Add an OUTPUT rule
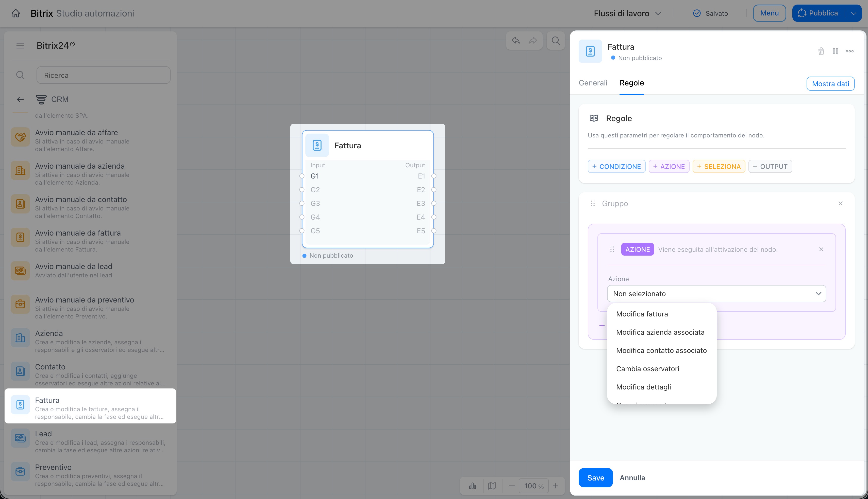Viewport: 868px width, 499px height. pos(770,167)
